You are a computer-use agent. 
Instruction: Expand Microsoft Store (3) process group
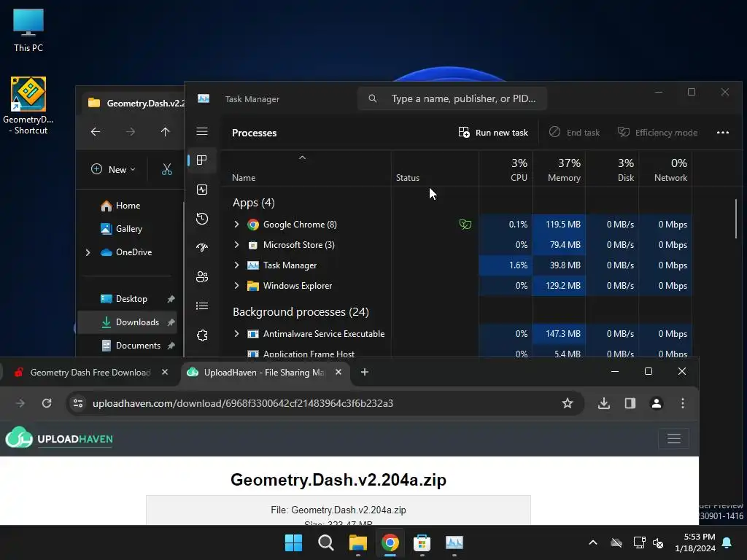click(x=236, y=245)
